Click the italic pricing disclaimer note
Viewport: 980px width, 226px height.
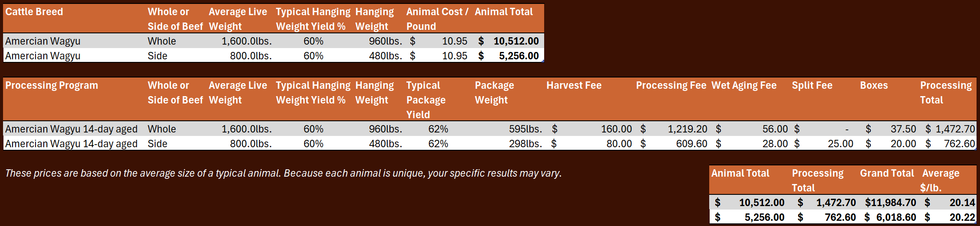pyautogui.click(x=283, y=173)
